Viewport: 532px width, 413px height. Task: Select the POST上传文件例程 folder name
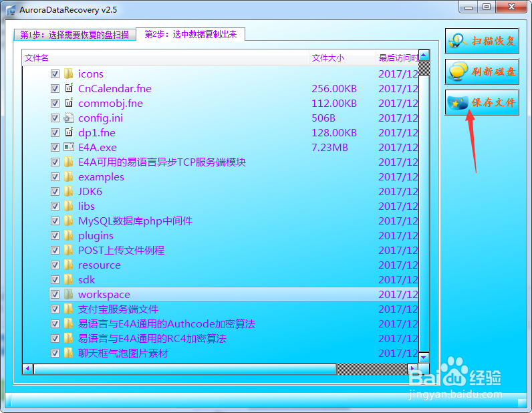tap(121, 251)
